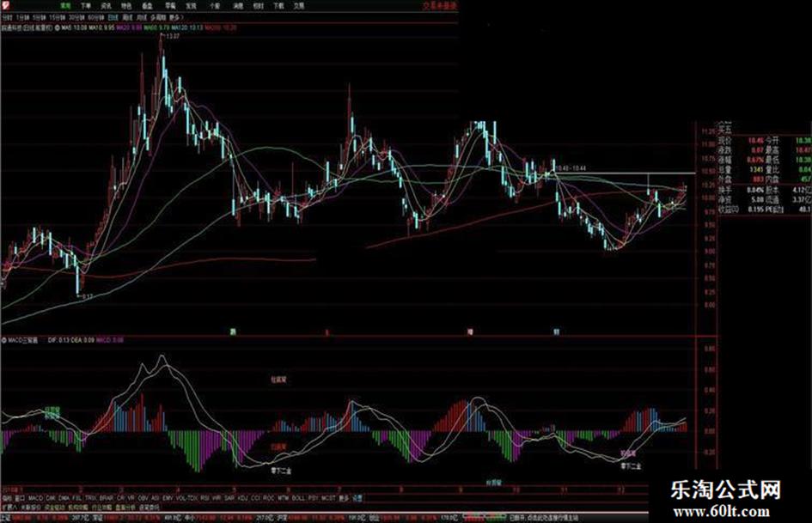
Task: Click the highlighted 设置 button in indicator row
Action: (x=357, y=498)
